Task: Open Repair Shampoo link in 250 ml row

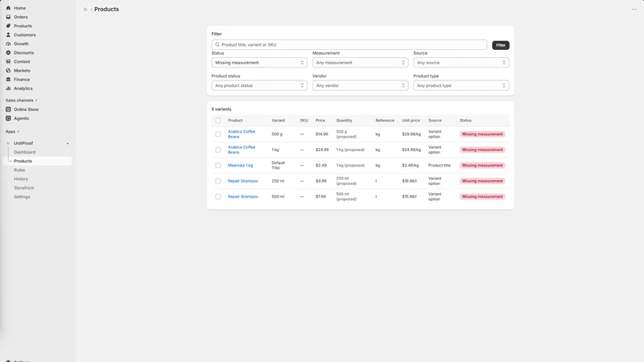Action: (243, 181)
